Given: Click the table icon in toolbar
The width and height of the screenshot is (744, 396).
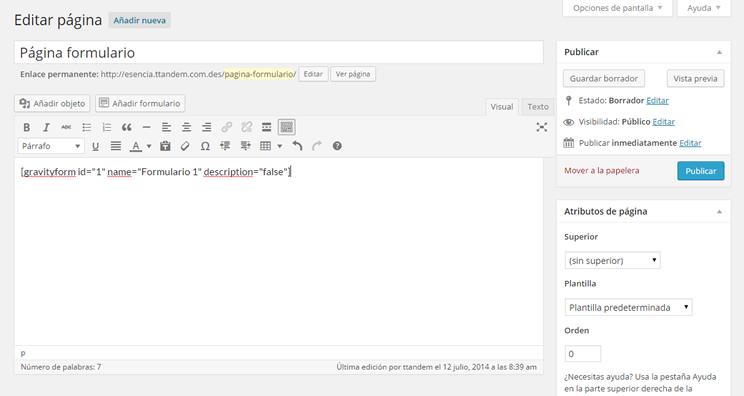Looking at the screenshot, I should (x=265, y=146).
